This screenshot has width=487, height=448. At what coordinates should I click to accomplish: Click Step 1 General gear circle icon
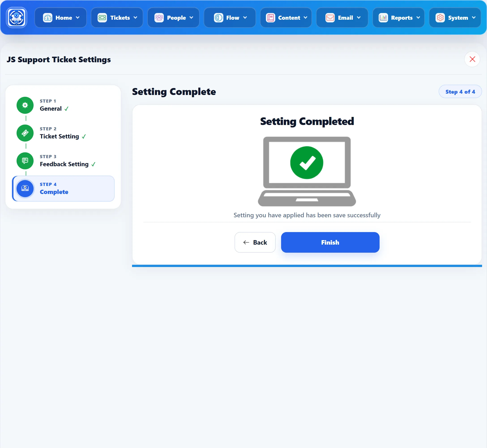coord(25,105)
